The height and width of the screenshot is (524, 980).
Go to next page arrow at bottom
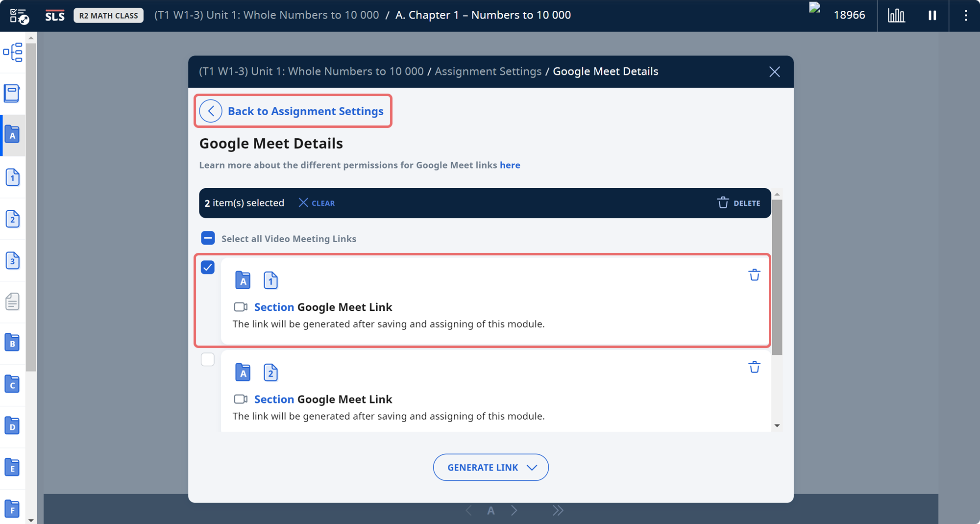514,510
